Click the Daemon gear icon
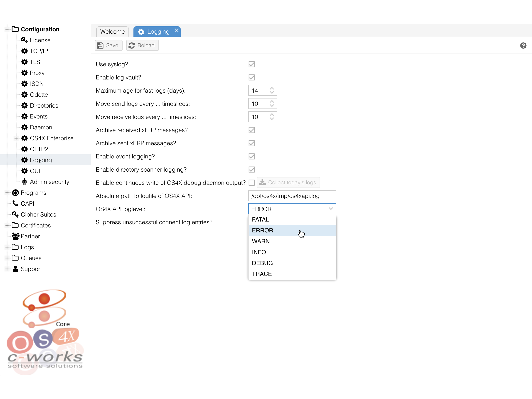This screenshot has width=532, height=399. coord(24,127)
